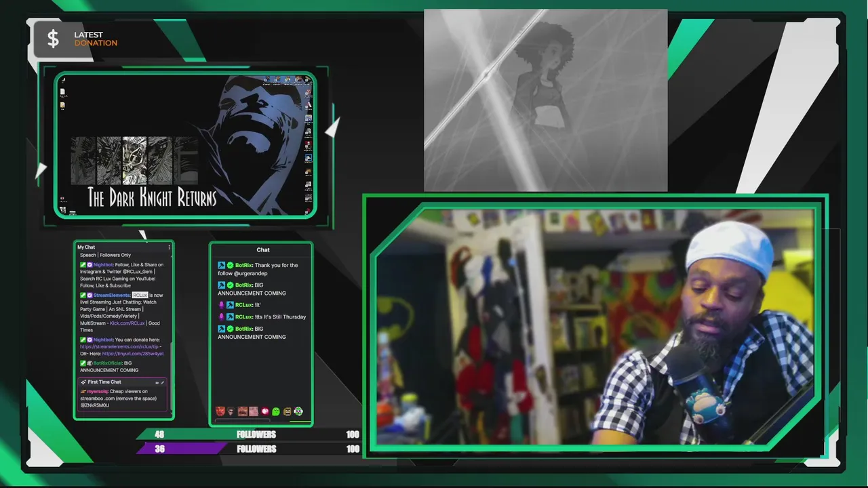Select the fourth emote, a pinkish face
The image size is (868, 488).
point(254,411)
